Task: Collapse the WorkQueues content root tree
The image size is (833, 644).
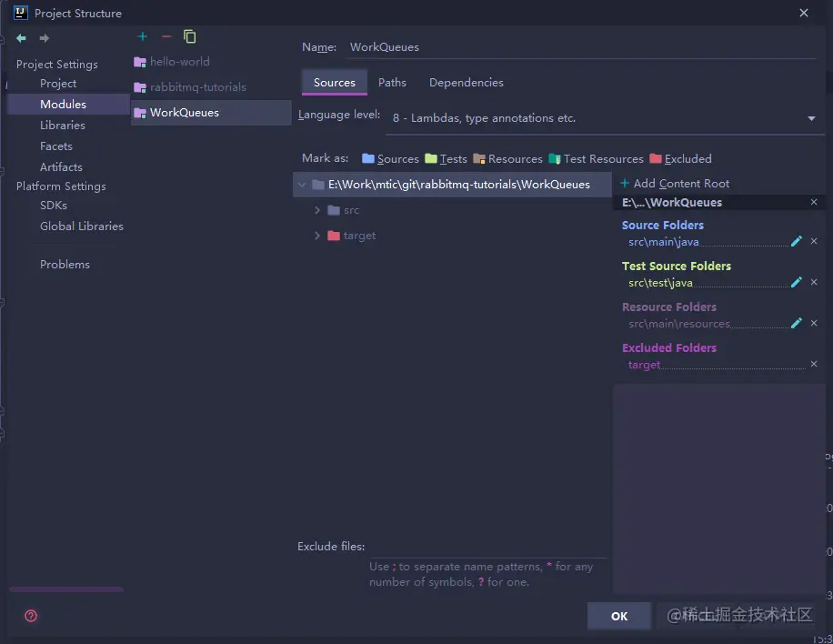Action: click(302, 185)
